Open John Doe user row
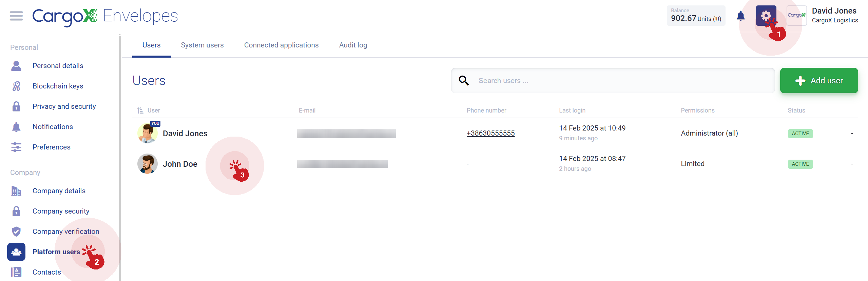Image resolution: width=868 pixels, height=281 pixels. (495, 164)
